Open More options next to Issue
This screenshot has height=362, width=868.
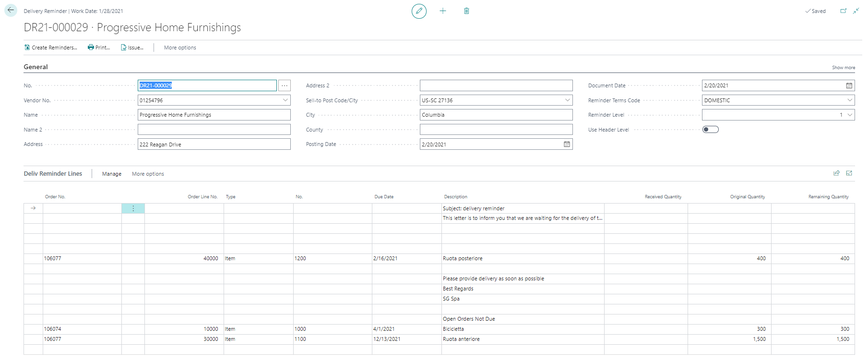click(x=180, y=48)
